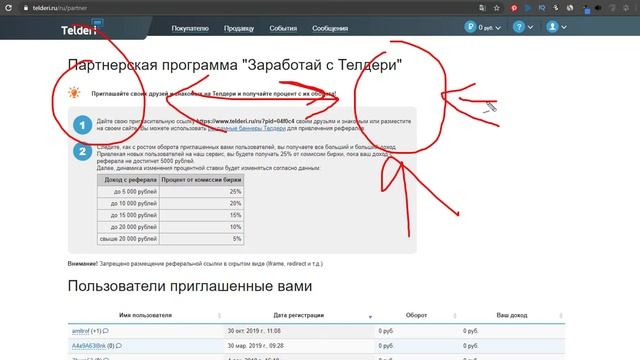Click the Процент от комиссии биржи header

pos(202,180)
